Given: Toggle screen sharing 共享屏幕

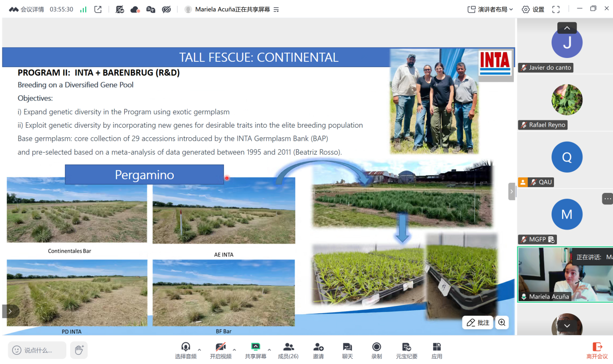Looking at the screenshot, I should (255, 350).
